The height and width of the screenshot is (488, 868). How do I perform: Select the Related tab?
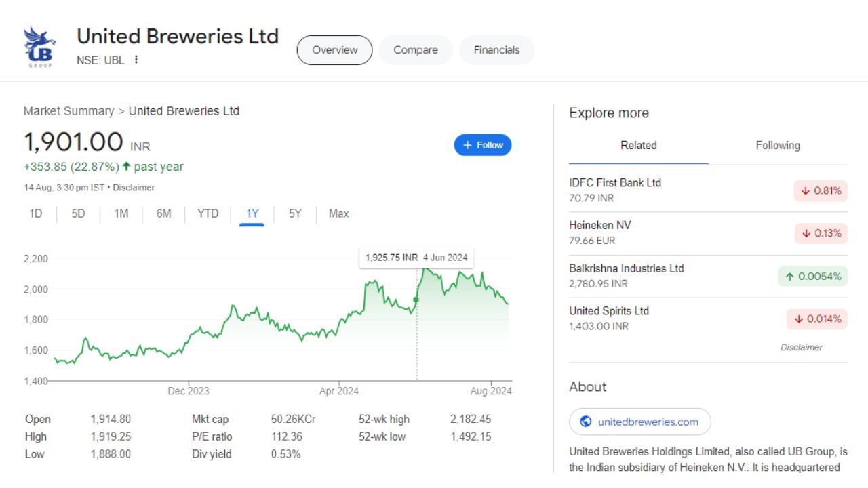638,145
